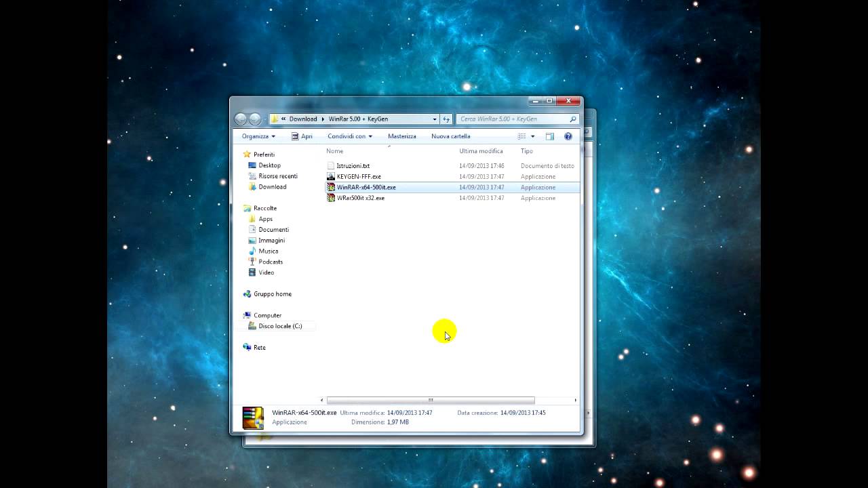Image resolution: width=868 pixels, height=488 pixels.
Task: Select Risorse recenti in the sidebar
Action: coord(278,176)
